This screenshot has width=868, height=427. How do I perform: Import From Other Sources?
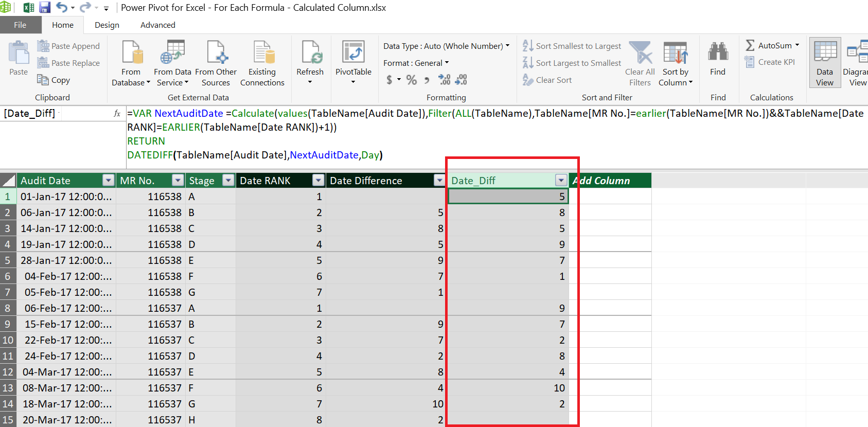pyautogui.click(x=216, y=63)
